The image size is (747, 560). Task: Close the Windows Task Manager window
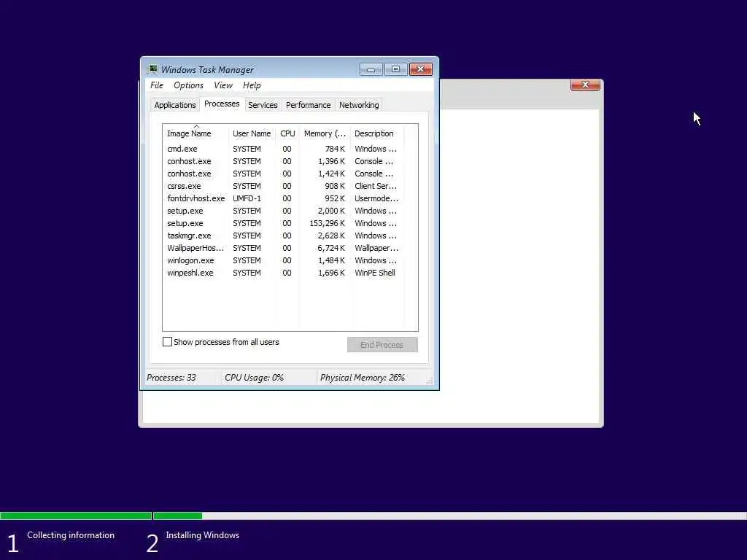421,69
